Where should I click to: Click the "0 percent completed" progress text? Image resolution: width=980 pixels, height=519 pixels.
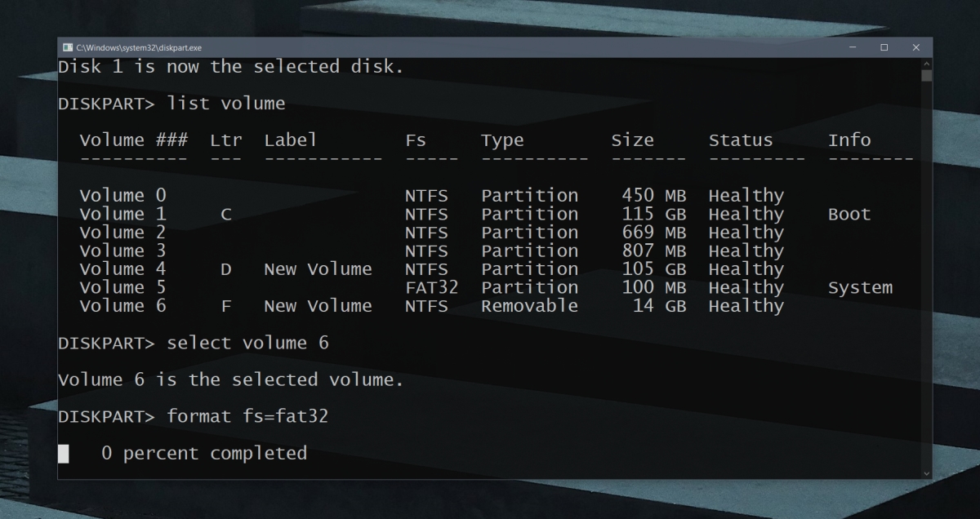tap(204, 454)
